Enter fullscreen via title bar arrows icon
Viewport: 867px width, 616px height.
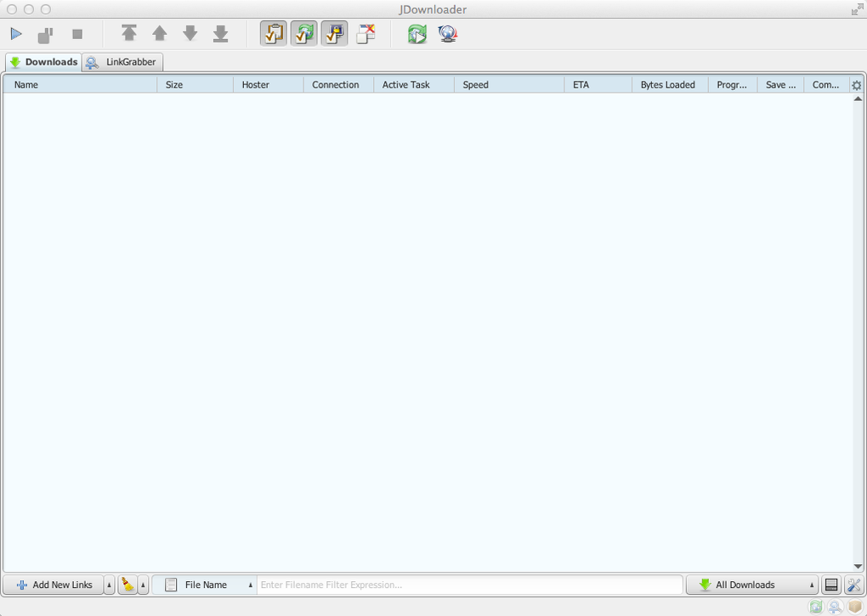[857, 9]
